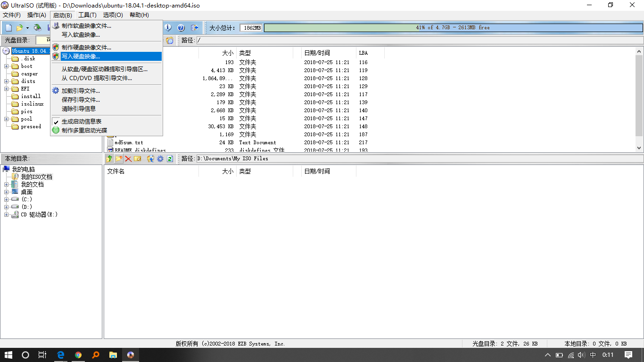Screen dimensions: 644x362
Task: Select the casper folder in the disc tree
Action: click(x=29, y=74)
